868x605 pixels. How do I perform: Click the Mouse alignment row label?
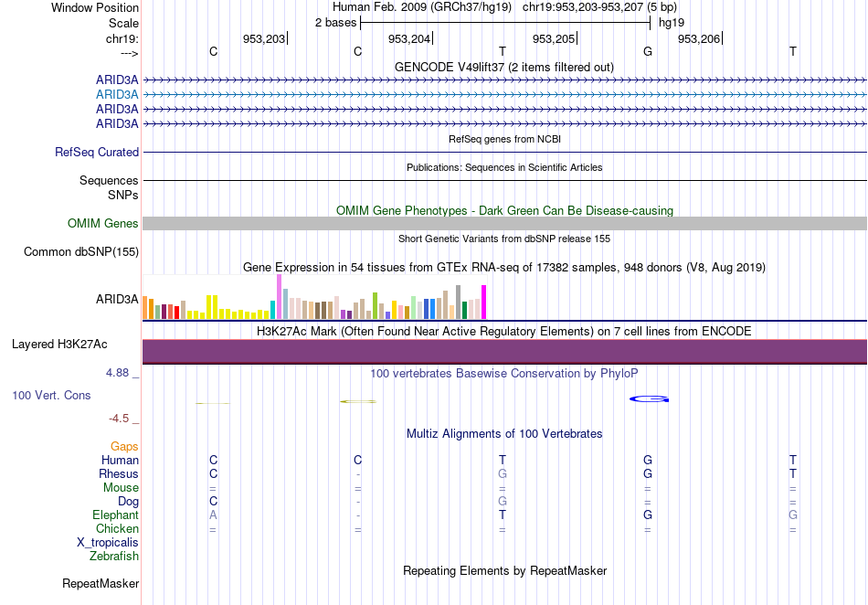(121, 488)
